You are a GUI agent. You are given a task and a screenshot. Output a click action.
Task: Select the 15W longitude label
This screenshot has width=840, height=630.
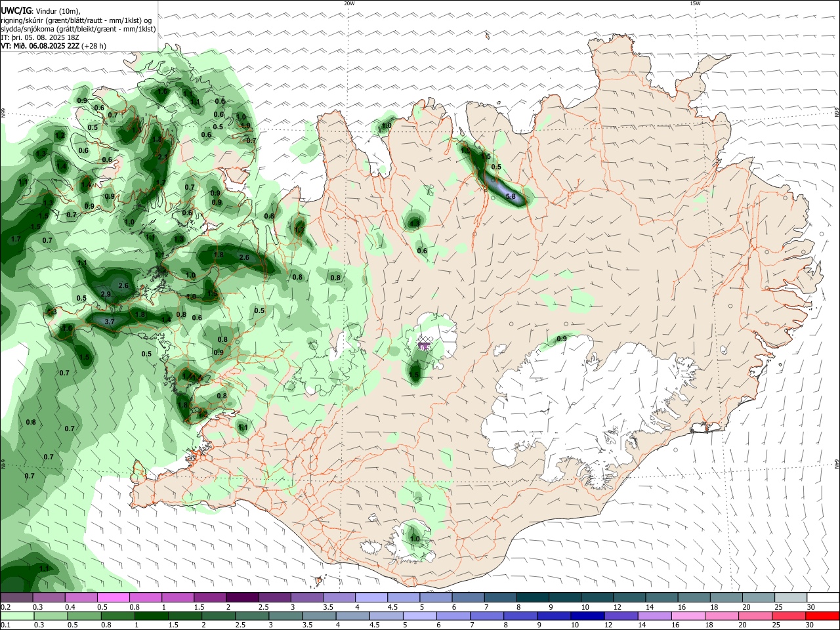(x=695, y=3)
